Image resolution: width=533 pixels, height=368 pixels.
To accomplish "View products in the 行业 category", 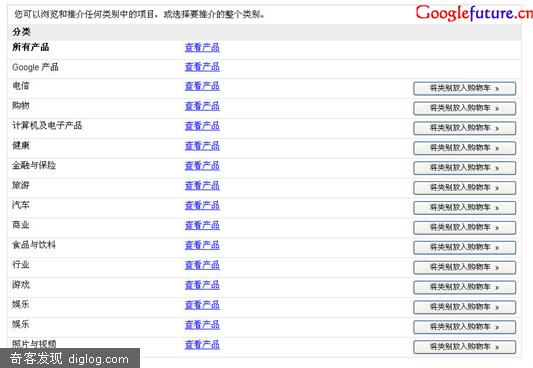I will point(202,265).
